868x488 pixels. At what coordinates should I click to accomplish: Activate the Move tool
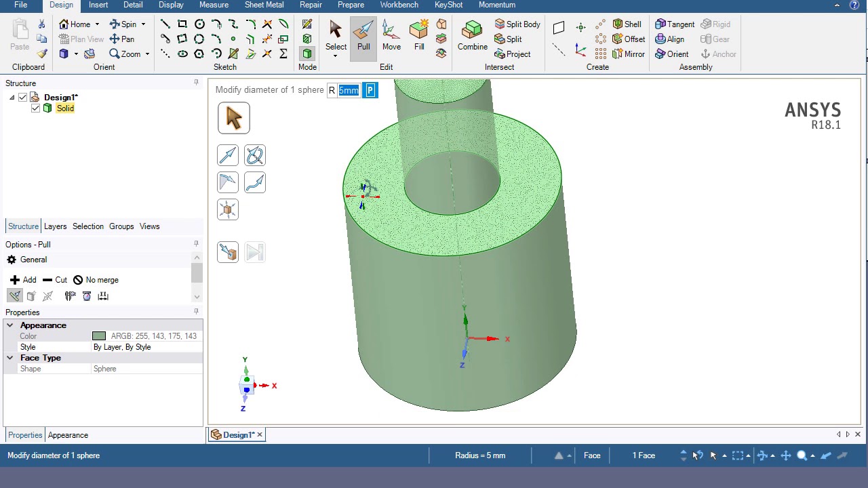click(391, 37)
